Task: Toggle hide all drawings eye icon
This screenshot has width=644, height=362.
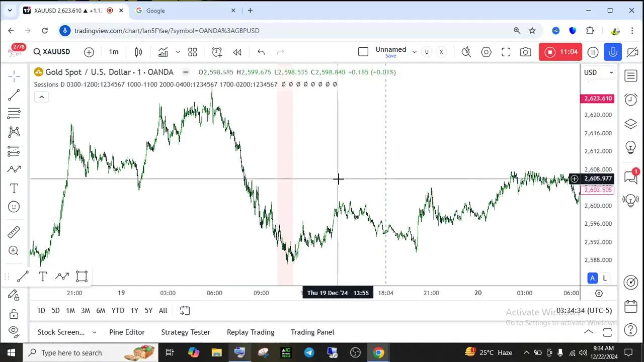Action: click(x=14, y=332)
